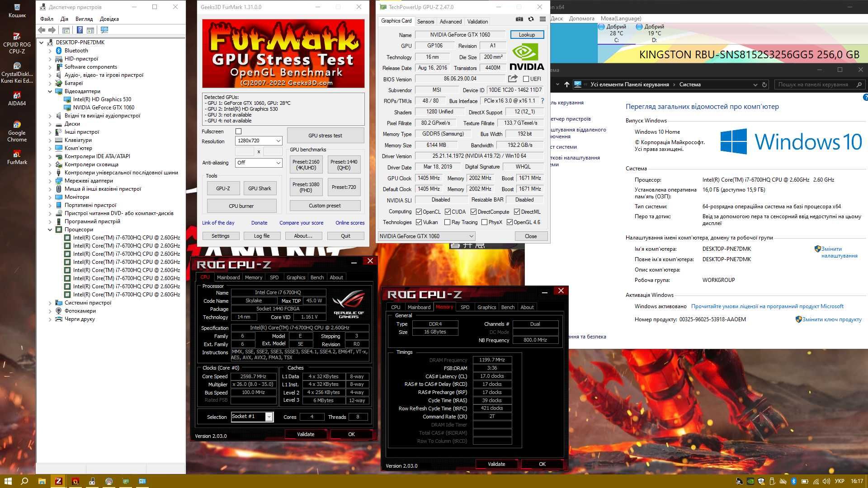Run the Preset:1080 (FHD) benchmark
The height and width of the screenshot is (488, 868).
click(306, 187)
